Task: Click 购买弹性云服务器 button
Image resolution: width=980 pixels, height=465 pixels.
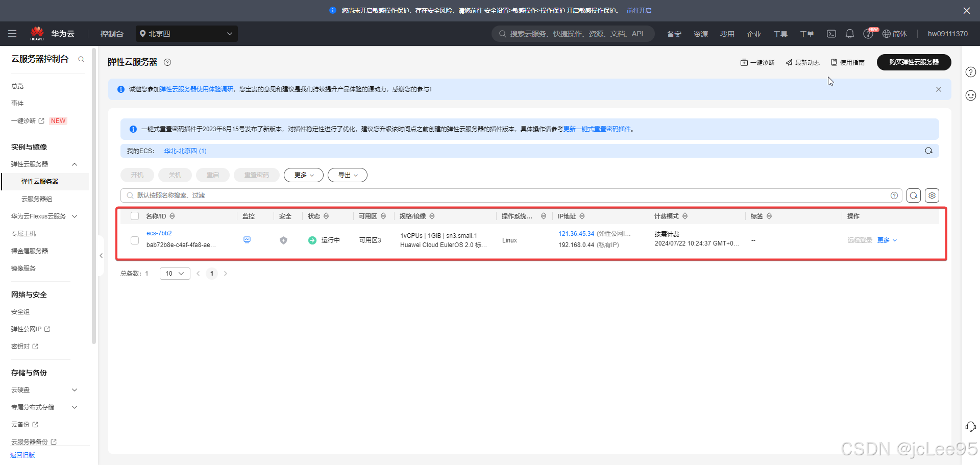Action: 914,62
